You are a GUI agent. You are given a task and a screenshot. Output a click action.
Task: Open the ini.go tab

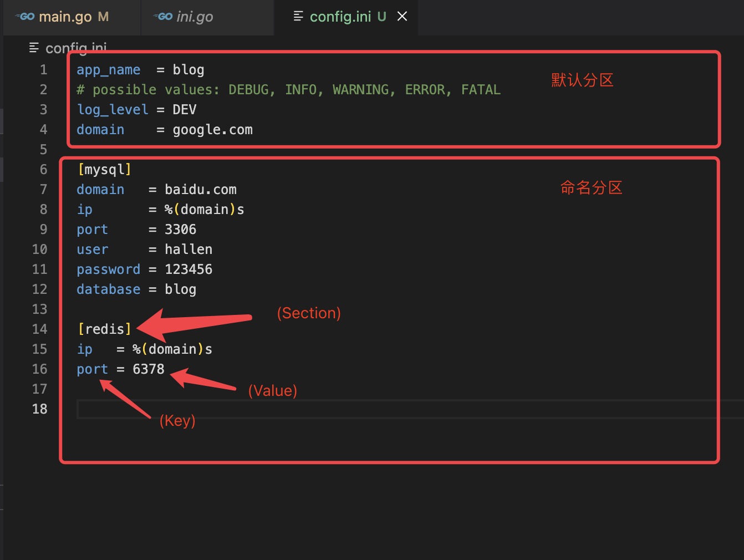pos(195,17)
